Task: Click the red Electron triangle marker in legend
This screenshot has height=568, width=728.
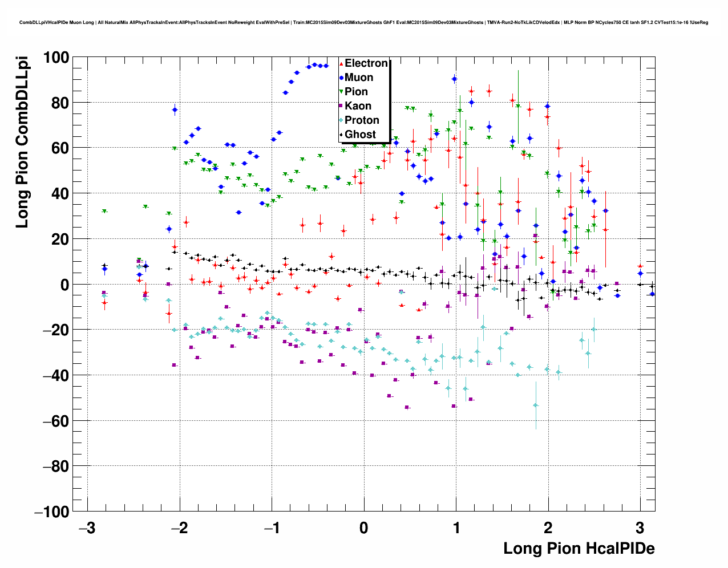Action: tap(341, 64)
